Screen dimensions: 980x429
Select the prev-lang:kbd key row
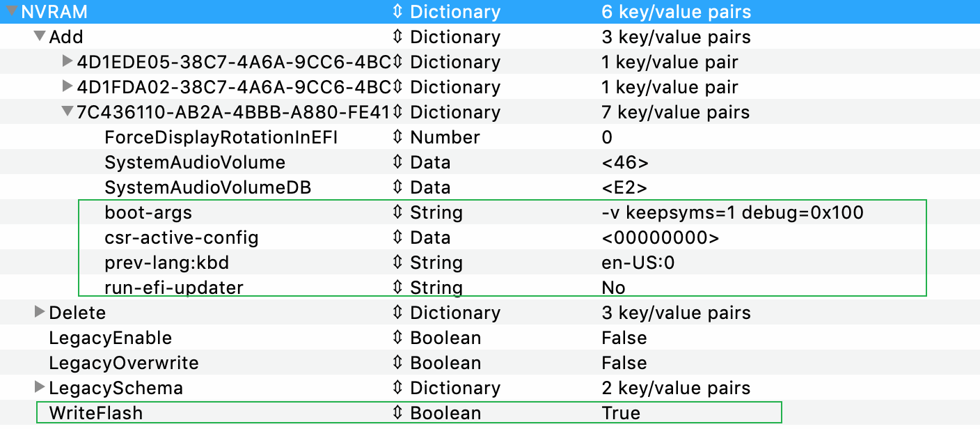(166, 263)
